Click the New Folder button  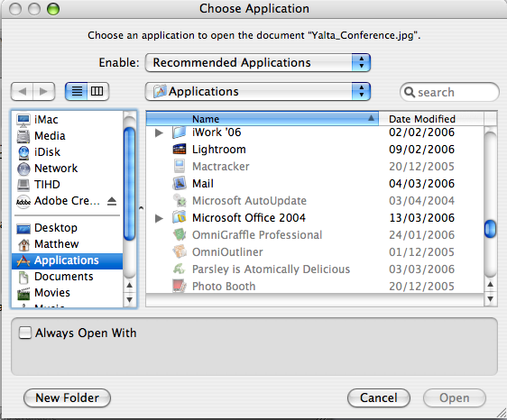[x=68, y=398]
